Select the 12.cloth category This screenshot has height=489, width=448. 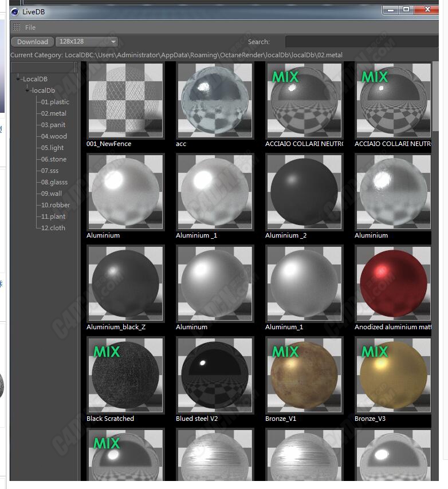53,228
